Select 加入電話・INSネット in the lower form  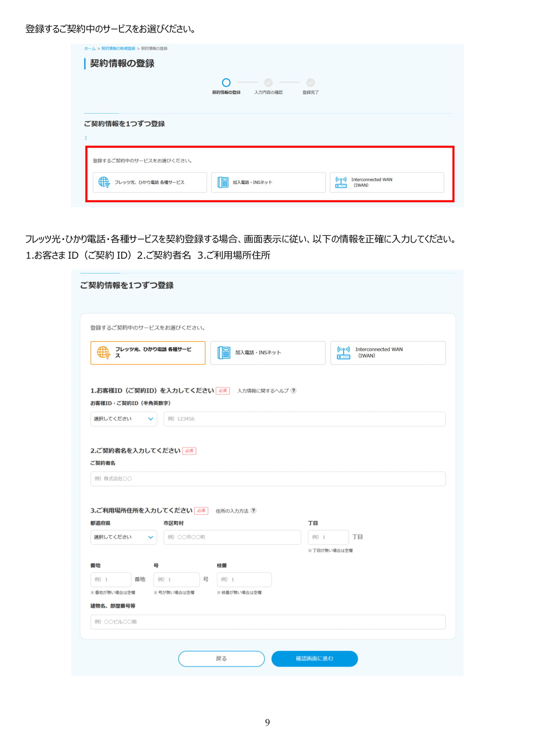268,353
